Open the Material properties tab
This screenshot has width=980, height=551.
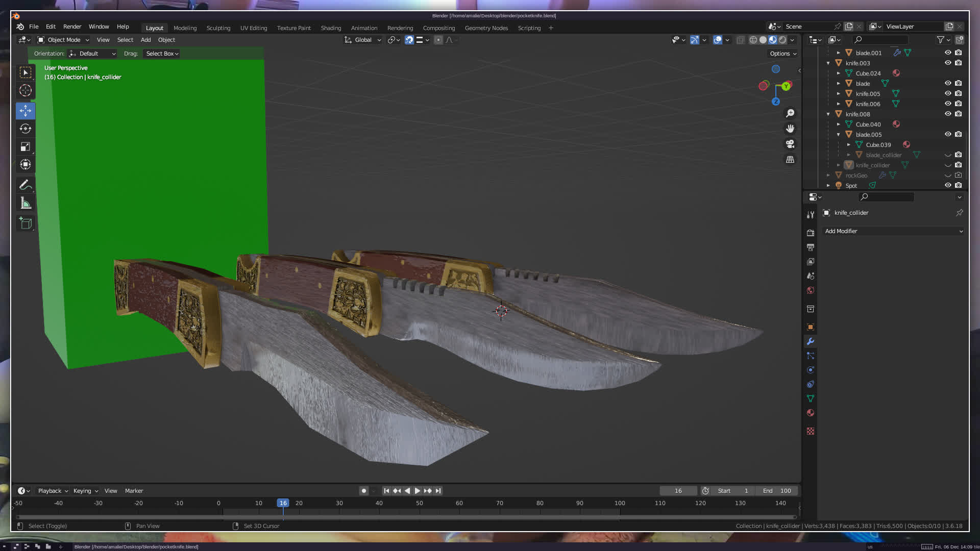click(x=810, y=413)
